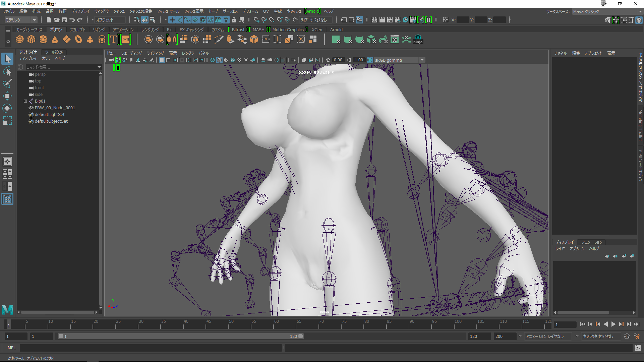Click the Undo arrow icon
The image size is (644, 362).
[72, 20]
